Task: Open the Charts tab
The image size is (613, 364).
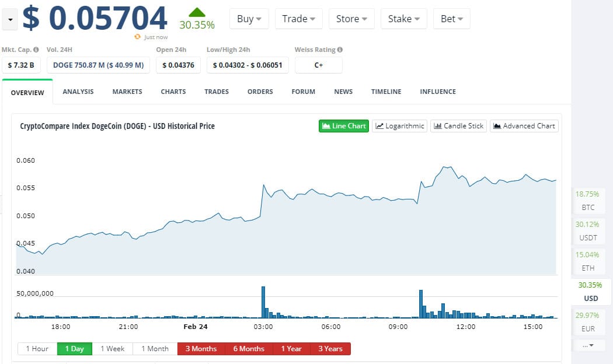Action: click(x=173, y=92)
